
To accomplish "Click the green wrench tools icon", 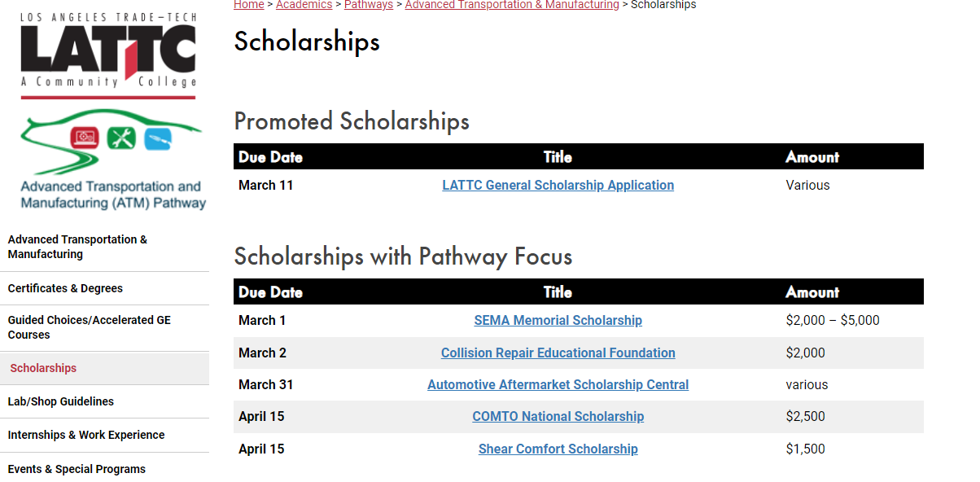I will pos(120,138).
